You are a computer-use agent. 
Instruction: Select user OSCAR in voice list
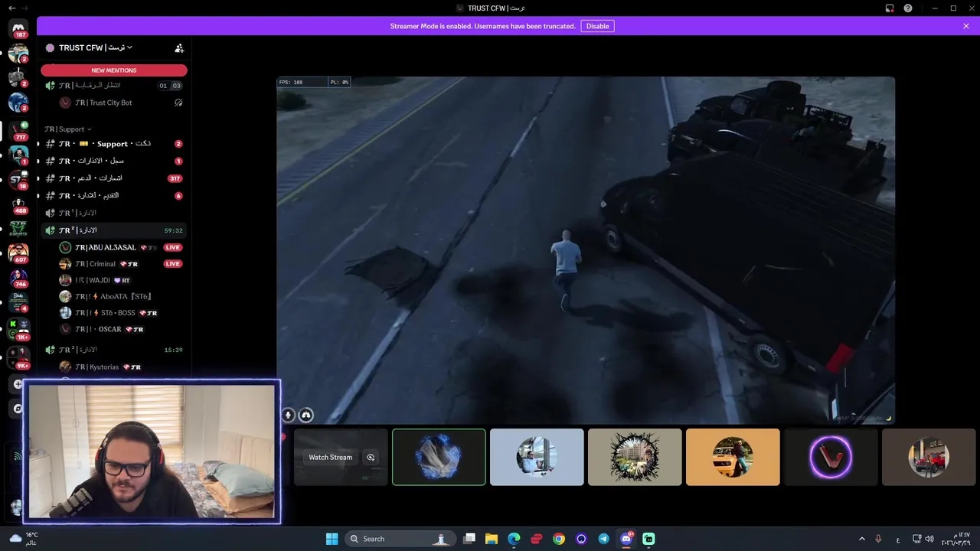click(120, 329)
